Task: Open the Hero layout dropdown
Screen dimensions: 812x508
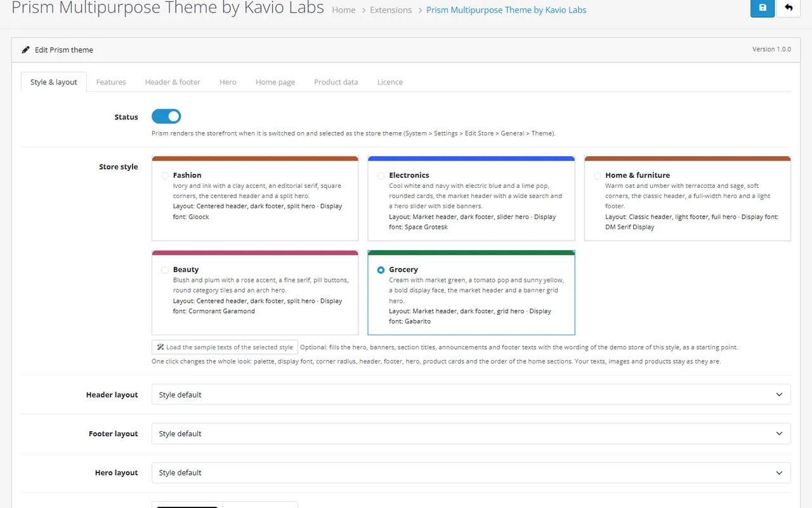Action: point(471,472)
